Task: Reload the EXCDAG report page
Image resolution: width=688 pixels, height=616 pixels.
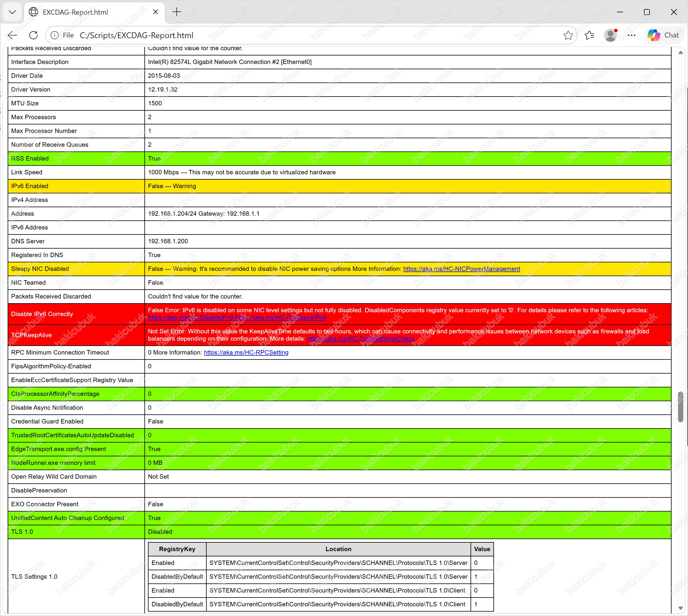Action: [x=33, y=35]
